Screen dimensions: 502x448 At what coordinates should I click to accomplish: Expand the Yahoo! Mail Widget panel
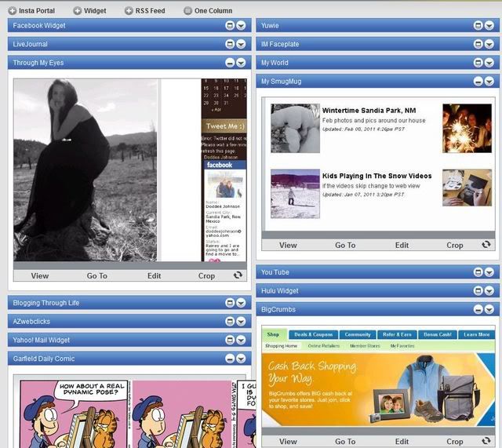point(230,340)
